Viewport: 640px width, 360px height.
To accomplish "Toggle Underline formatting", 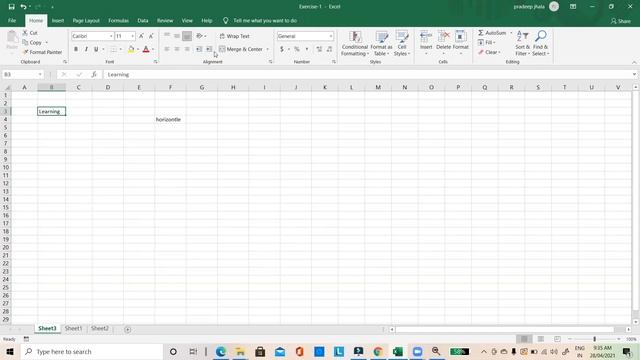I will [x=96, y=49].
